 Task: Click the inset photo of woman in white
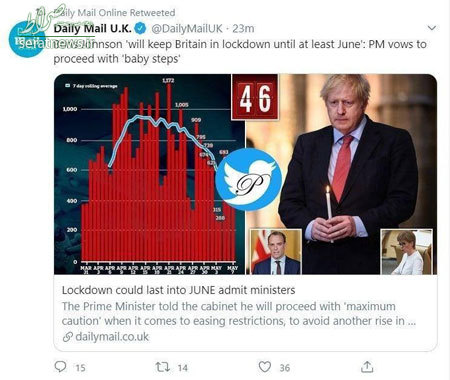407,252
